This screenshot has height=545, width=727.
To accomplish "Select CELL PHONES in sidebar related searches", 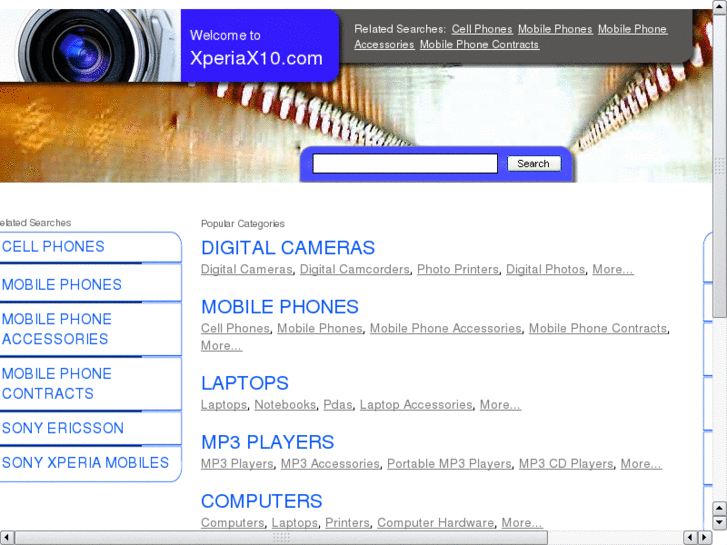I will (x=53, y=246).
